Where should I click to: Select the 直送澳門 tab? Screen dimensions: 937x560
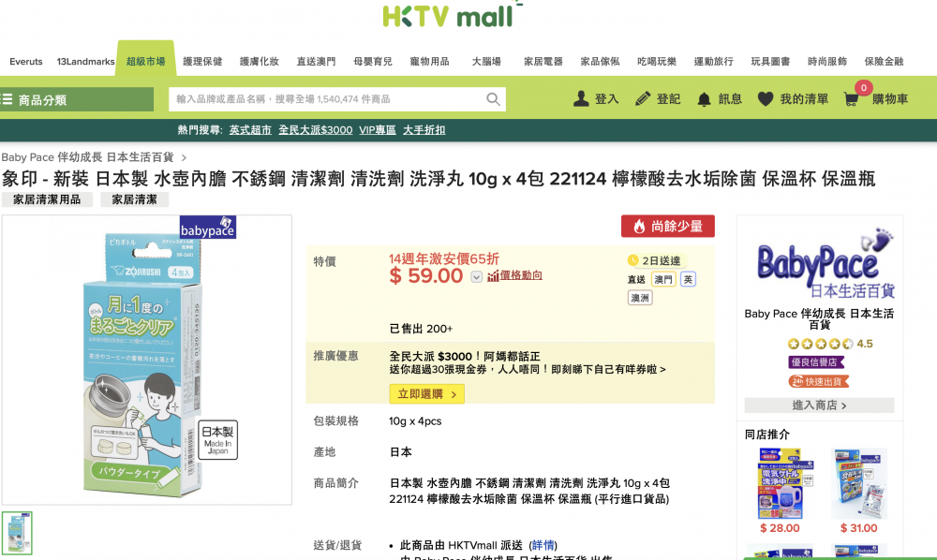316,62
